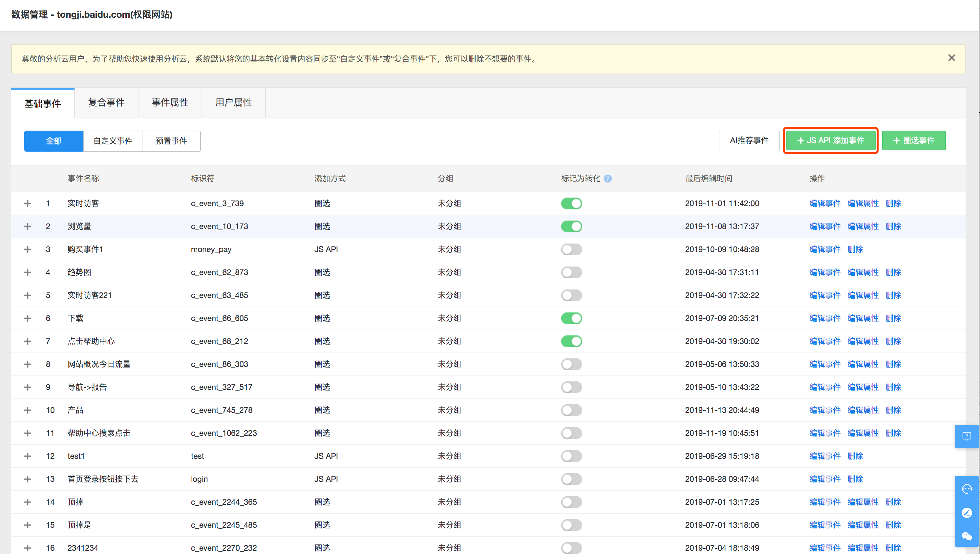Enable conversion switch for 实时访客221

point(571,295)
